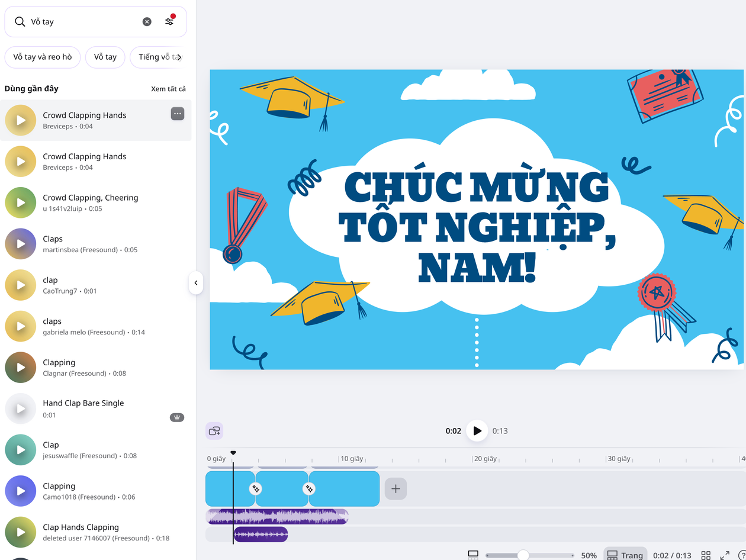Image resolution: width=746 pixels, height=560 pixels.
Task: Play the Clapping preview by Clagnar
Action: (x=21, y=367)
